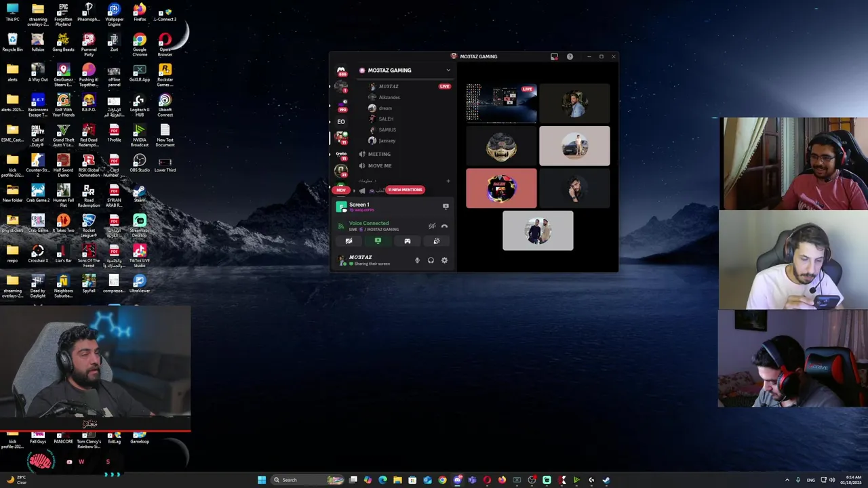
Task: Open Rocket League desktop shortcut
Action: click(x=89, y=226)
